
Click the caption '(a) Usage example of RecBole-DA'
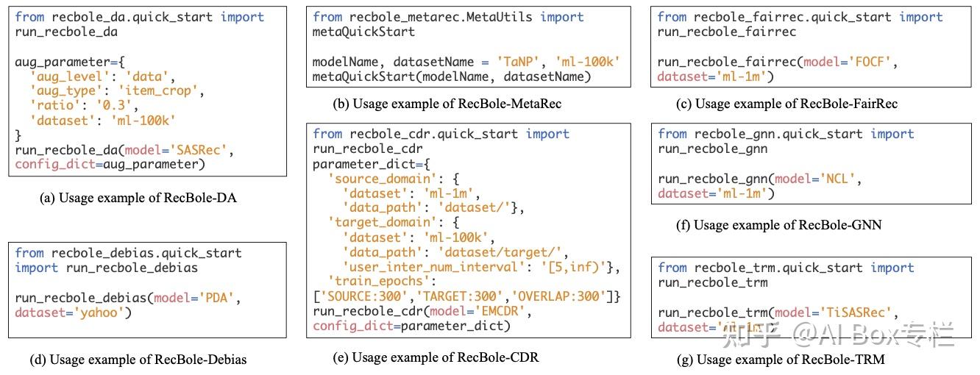coord(148,197)
